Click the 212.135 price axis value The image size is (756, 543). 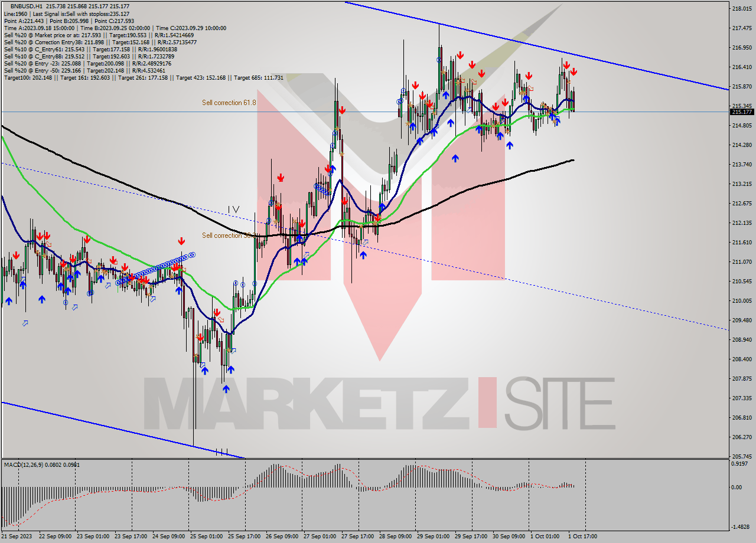(742, 223)
